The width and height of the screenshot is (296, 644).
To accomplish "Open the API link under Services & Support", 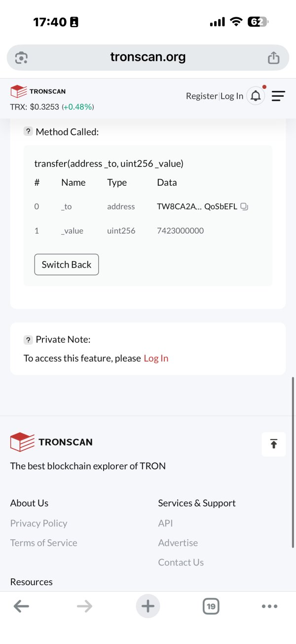I will pyautogui.click(x=165, y=523).
